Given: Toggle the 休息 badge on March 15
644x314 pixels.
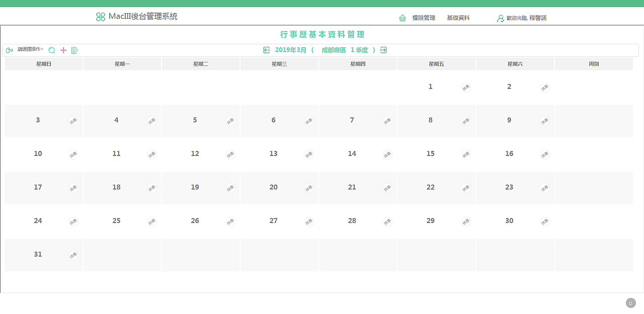Looking at the screenshot, I should tap(466, 154).
